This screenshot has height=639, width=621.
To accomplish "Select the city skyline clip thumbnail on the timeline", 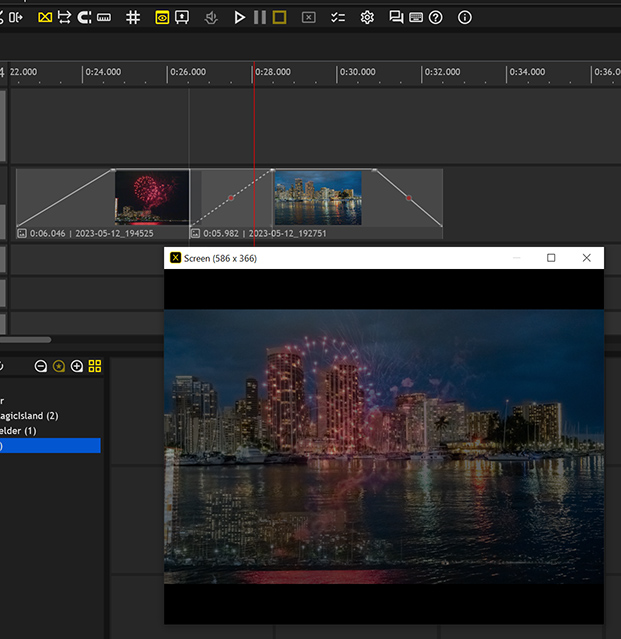I will [317, 197].
